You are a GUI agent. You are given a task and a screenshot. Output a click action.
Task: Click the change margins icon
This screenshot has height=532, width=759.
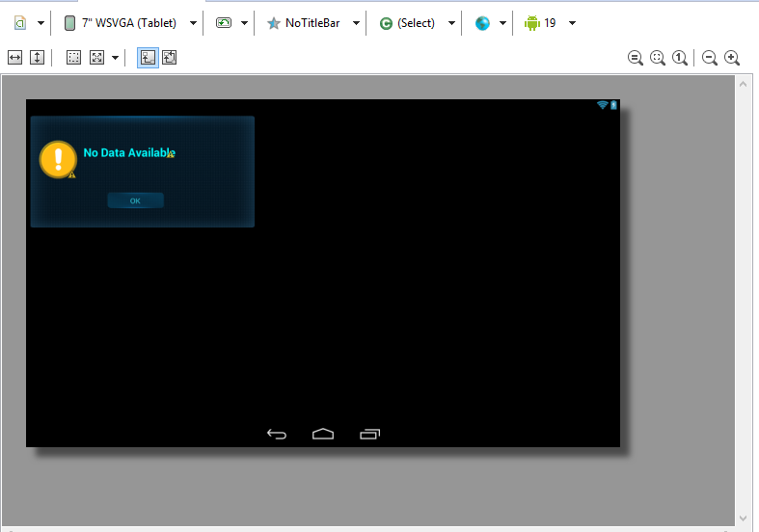[x=73, y=58]
